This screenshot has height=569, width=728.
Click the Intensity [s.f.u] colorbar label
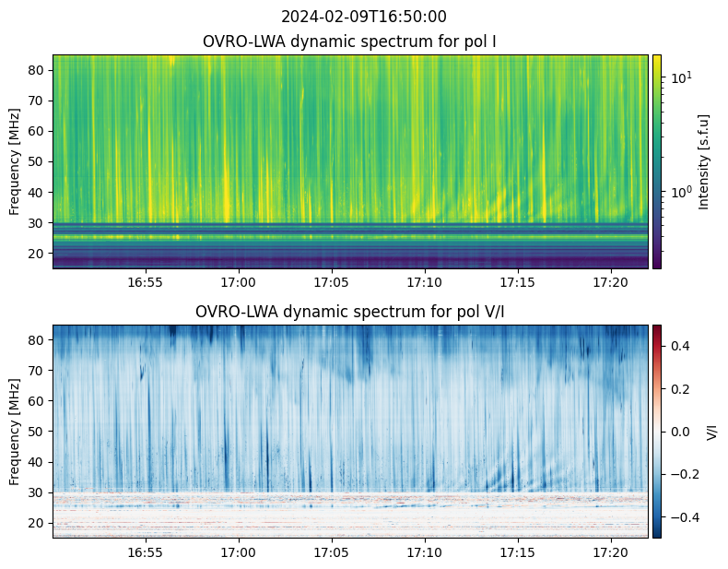pos(704,161)
